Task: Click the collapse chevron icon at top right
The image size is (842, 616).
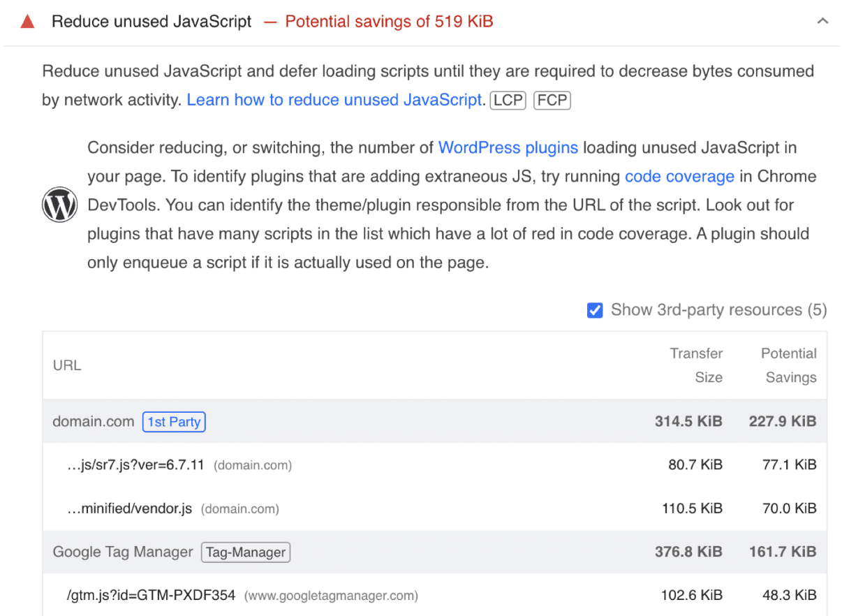Action: [x=822, y=21]
